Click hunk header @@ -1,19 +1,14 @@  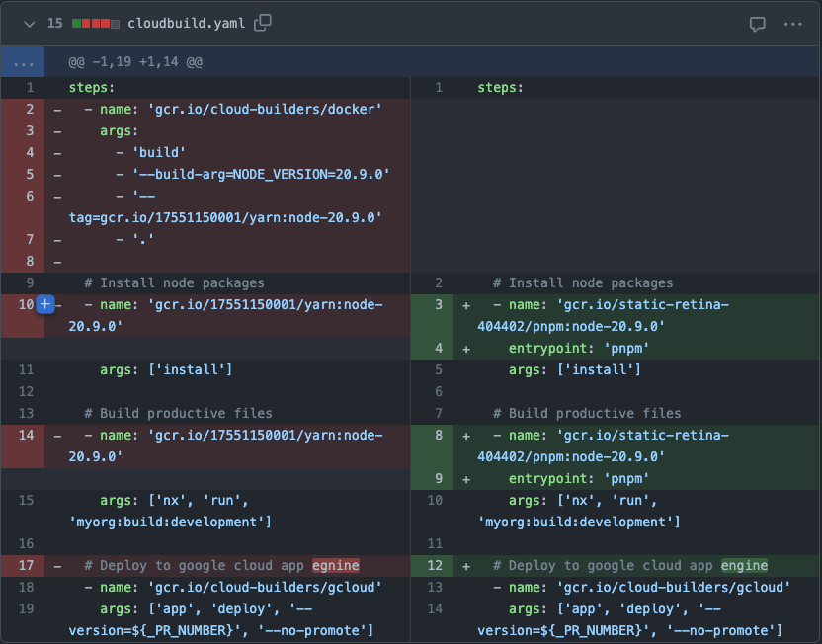[135, 62]
